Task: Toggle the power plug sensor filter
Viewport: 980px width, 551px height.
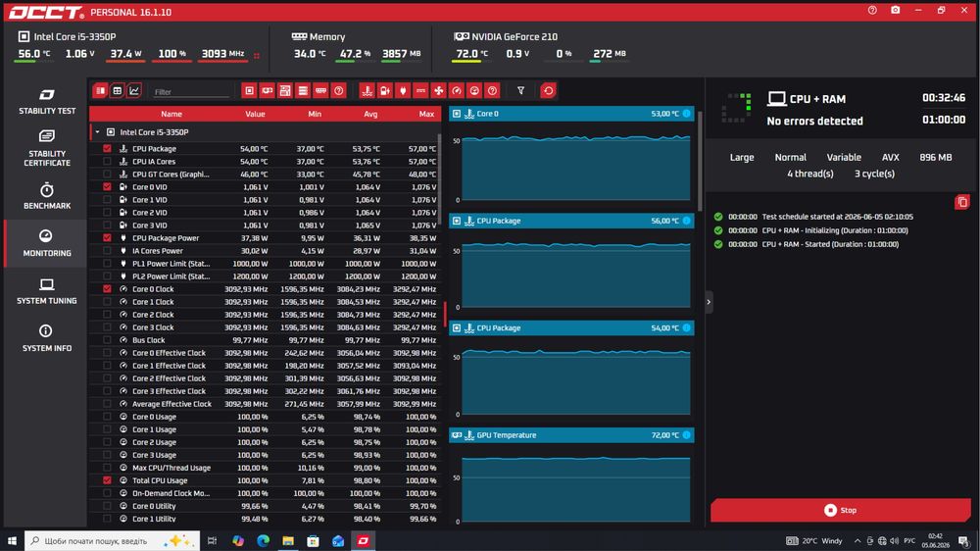Action: (403, 90)
